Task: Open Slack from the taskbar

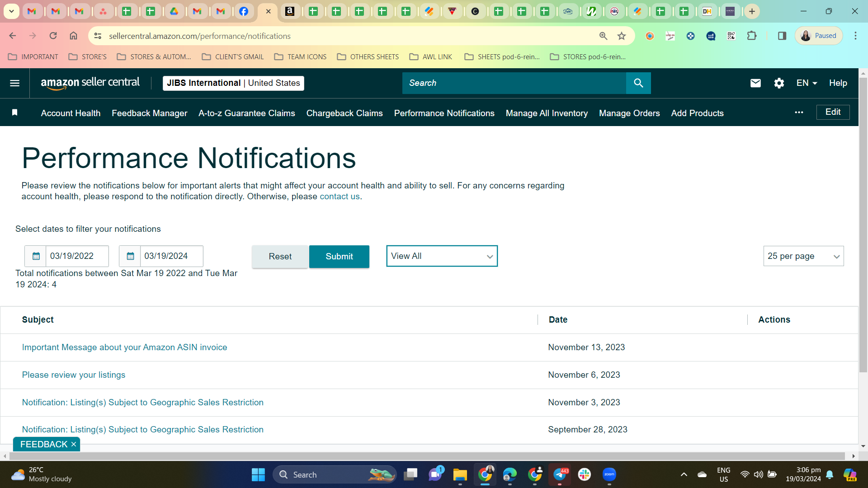Action: tap(584, 474)
